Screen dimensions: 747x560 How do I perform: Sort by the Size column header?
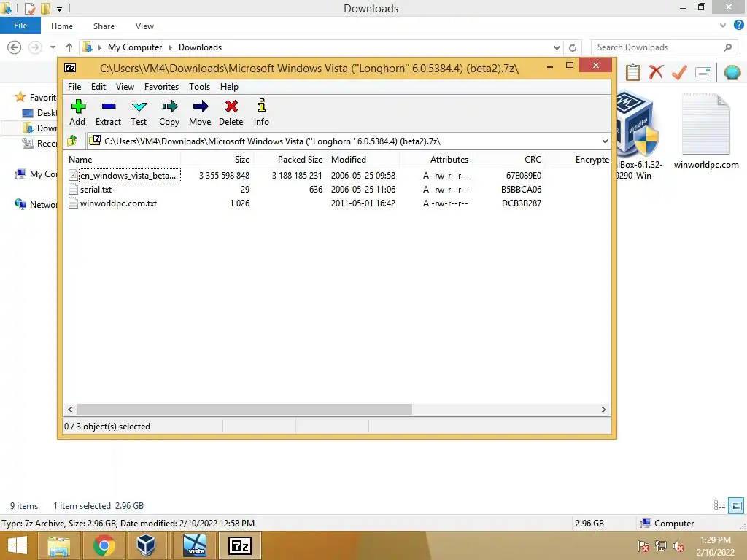click(217, 160)
